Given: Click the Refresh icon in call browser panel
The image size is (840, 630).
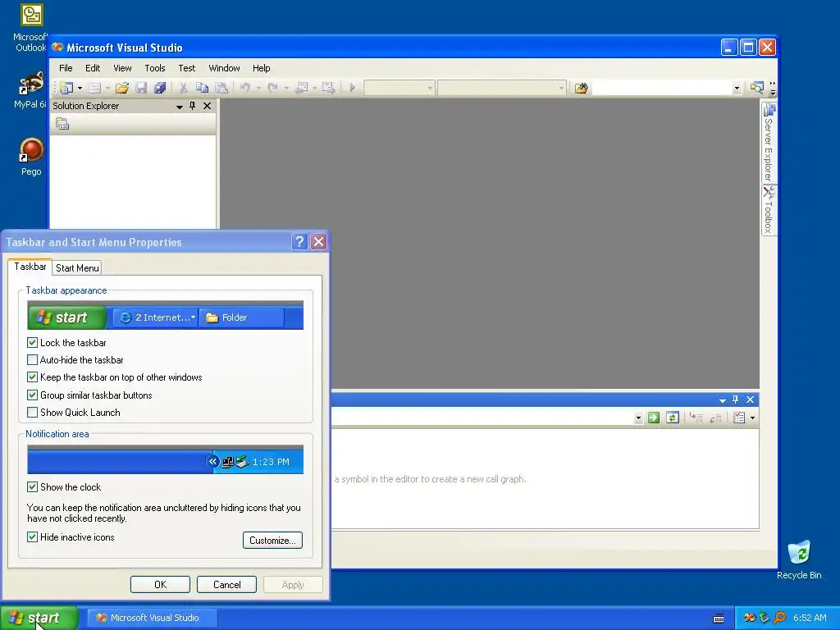Looking at the screenshot, I should pyautogui.click(x=673, y=418).
